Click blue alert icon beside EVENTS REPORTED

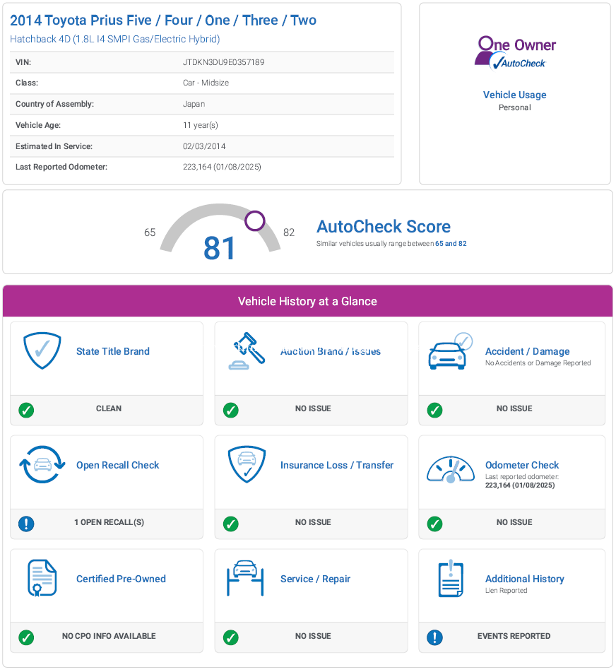[x=434, y=637]
